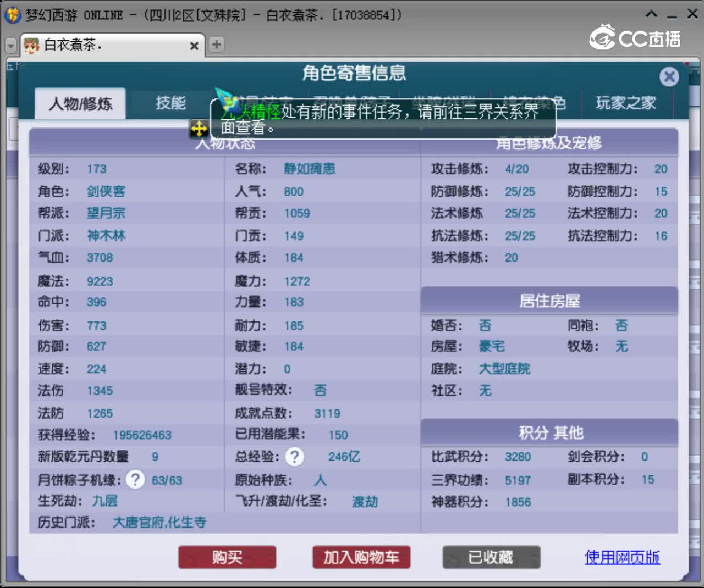This screenshot has height=588, width=704.
Task: Select the 人物/修炼 tab
Action: [x=80, y=103]
